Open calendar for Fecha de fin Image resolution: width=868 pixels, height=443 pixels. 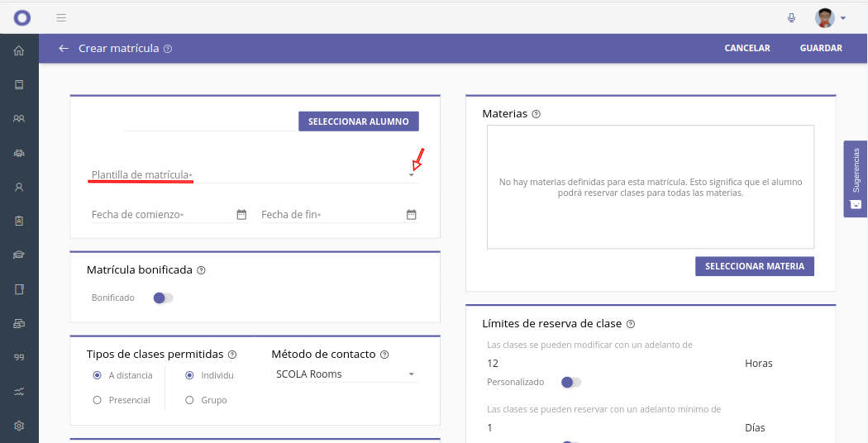tap(412, 215)
